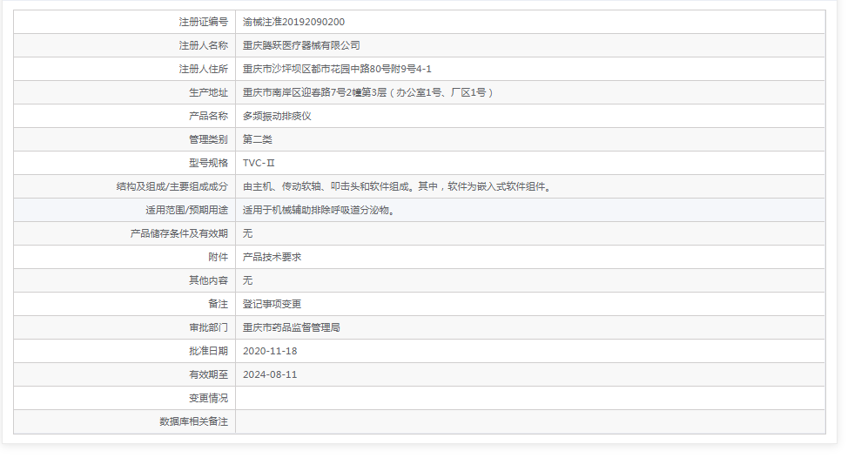Image resolution: width=868 pixels, height=458 pixels.
Task: Click the 生产地址 value starting with 重庆市南岸区
Action: coord(368,92)
